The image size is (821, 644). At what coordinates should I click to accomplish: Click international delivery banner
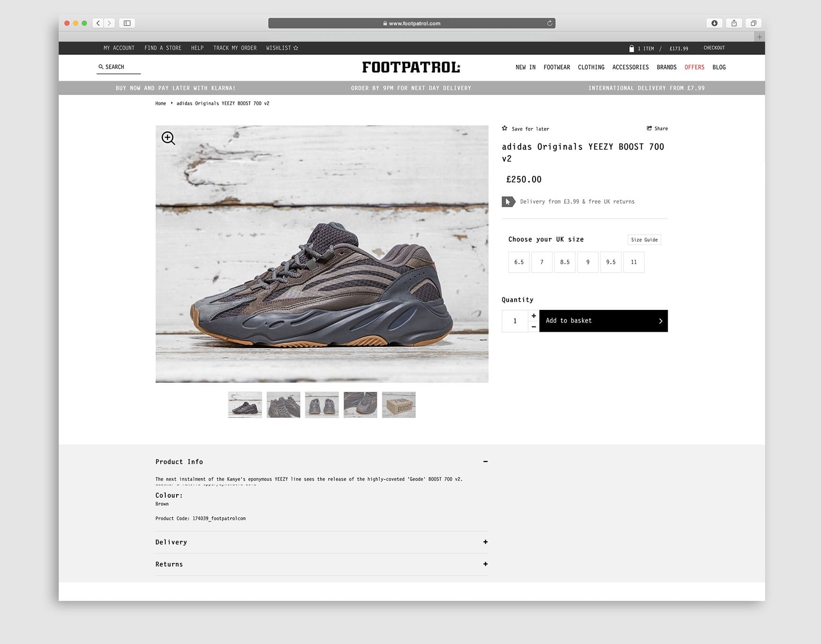click(x=646, y=88)
